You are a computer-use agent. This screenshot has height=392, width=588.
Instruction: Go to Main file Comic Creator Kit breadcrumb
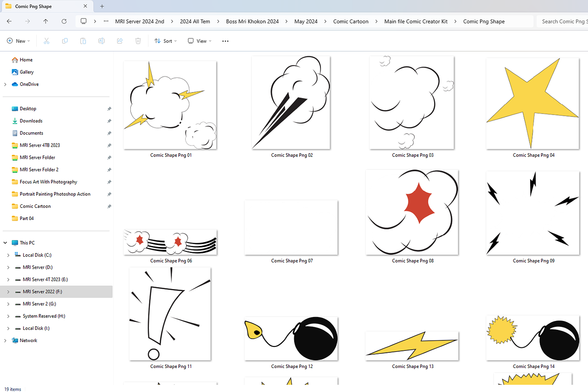(416, 22)
